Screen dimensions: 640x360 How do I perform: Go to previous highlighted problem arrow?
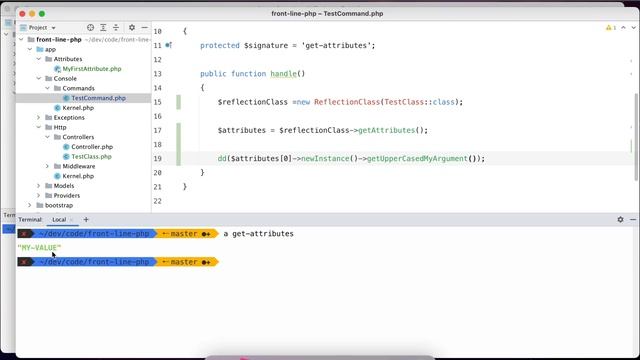[x=623, y=28]
